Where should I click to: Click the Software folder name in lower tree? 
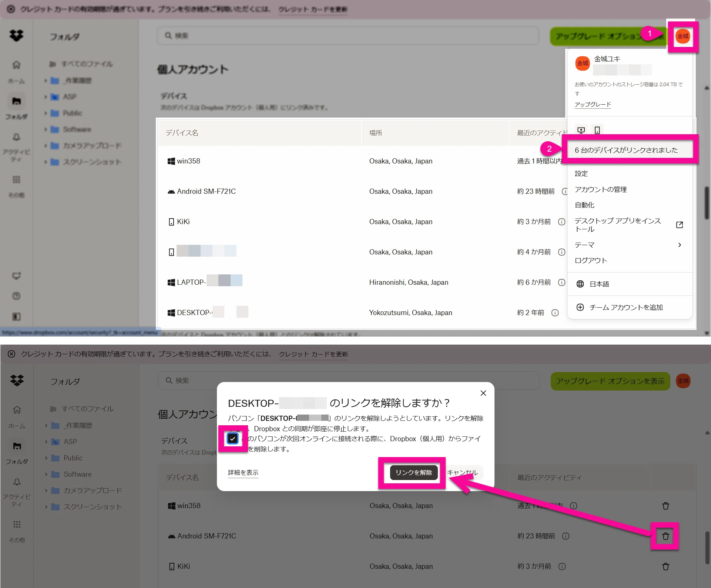77,474
